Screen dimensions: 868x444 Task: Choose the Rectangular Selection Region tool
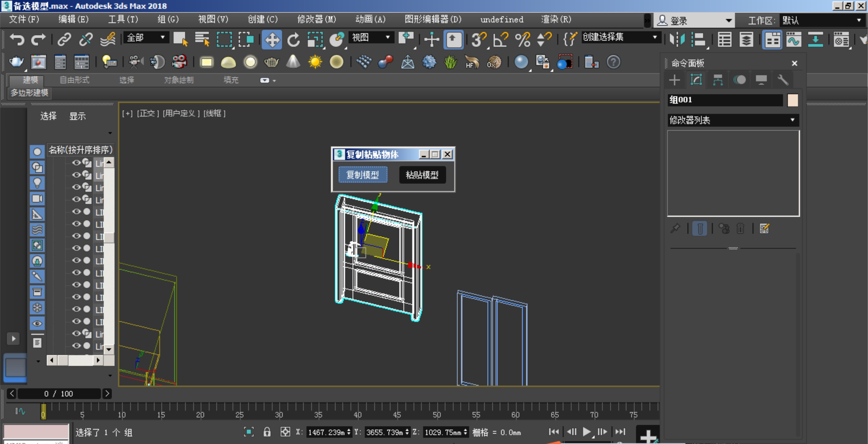pyautogui.click(x=224, y=40)
